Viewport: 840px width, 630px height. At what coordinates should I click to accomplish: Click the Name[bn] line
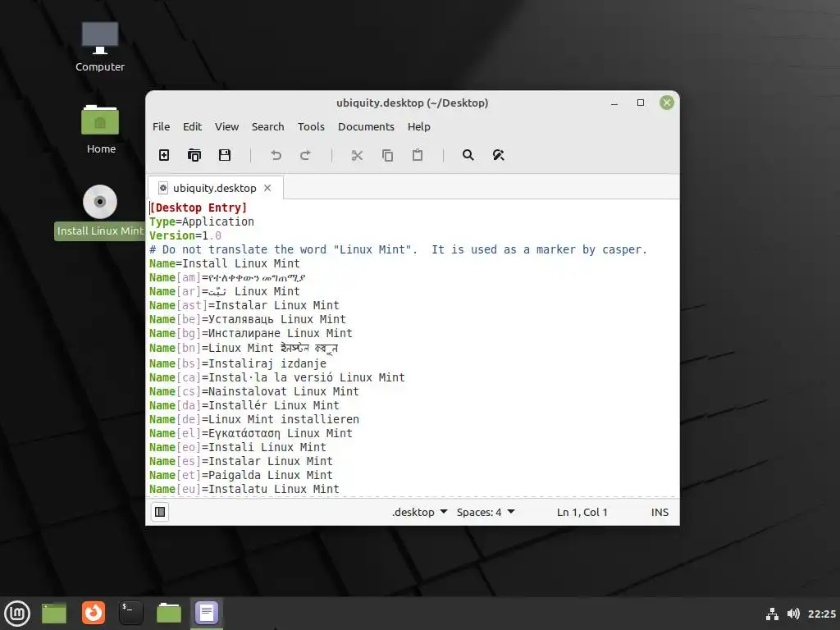click(x=244, y=348)
